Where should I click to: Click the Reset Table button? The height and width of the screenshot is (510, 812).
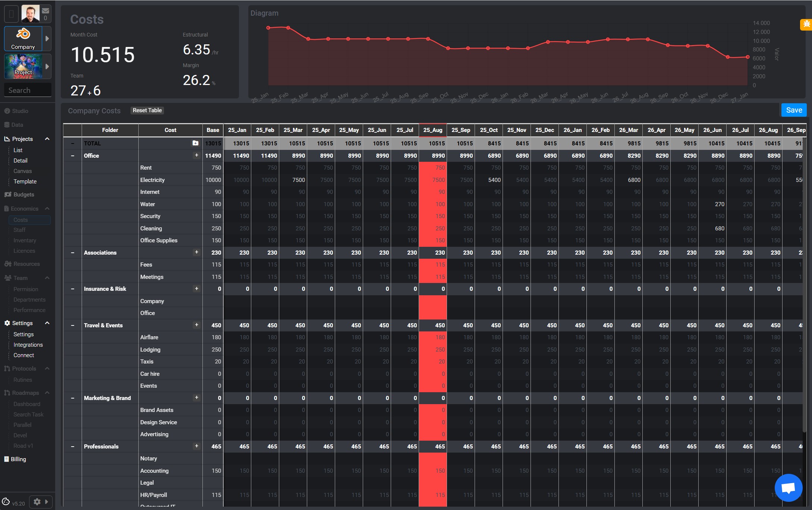(147, 110)
